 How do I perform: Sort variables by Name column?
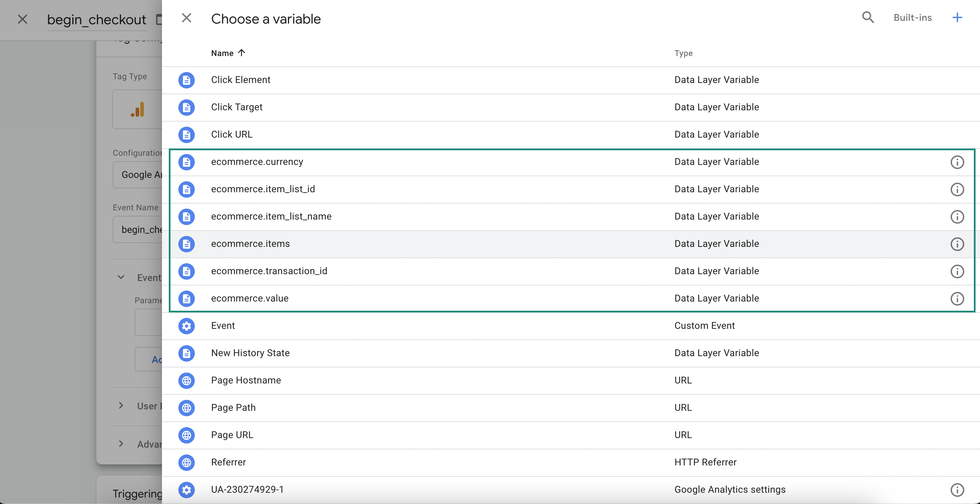point(228,53)
